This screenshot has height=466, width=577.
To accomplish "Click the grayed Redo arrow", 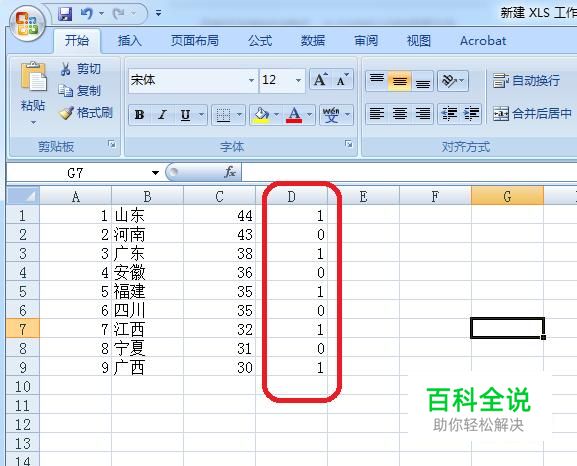I will point(119,14).
